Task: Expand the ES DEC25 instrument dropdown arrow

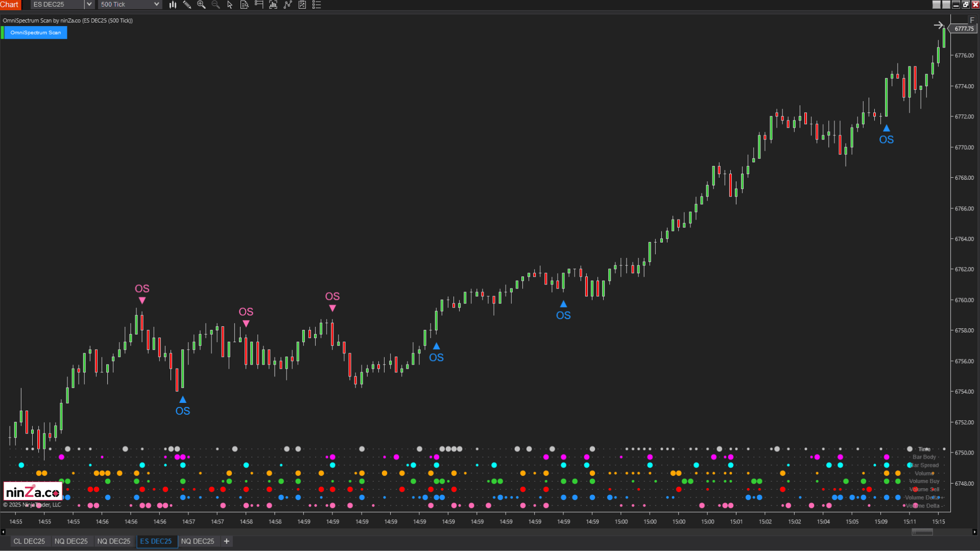Action: click(x=89, y=5)
